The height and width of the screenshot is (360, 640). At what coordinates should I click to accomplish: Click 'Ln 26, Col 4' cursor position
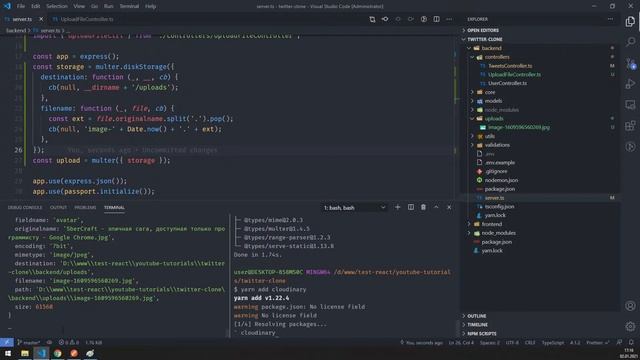(x=461, y=342)
